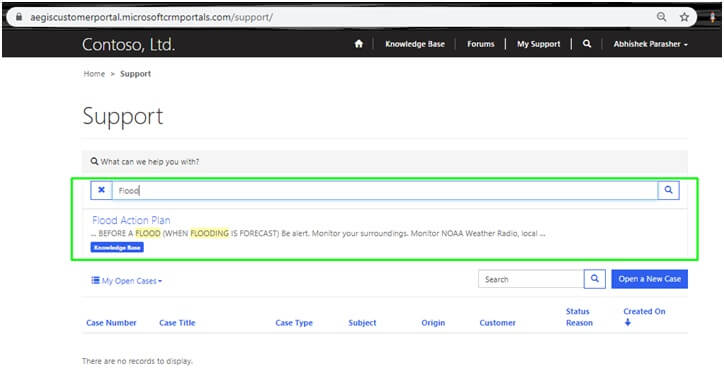Click the Created On sort arrow

[627, 323]
